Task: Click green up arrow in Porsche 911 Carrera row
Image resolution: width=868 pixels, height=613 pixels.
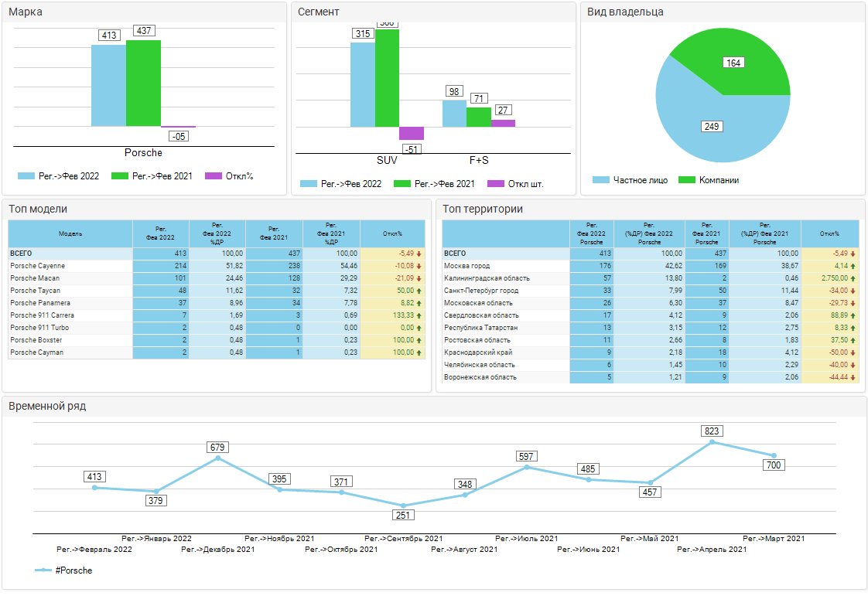Action: point(419,315)
